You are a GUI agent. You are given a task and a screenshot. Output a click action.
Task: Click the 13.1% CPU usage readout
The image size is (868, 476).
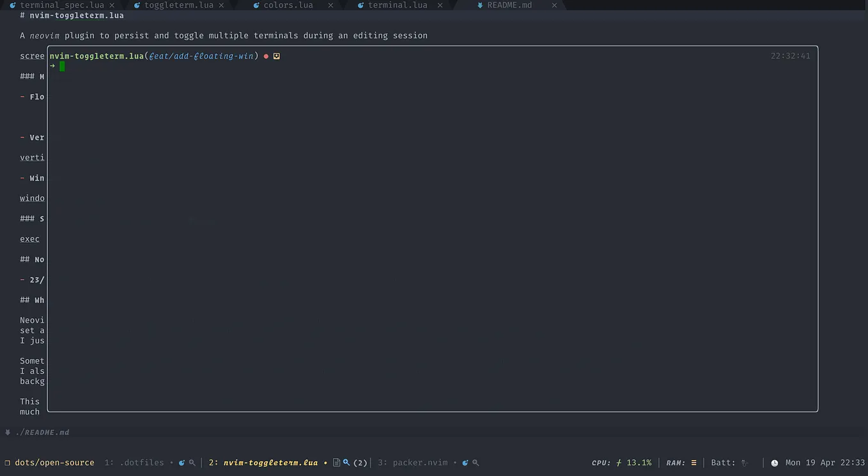(x=639, y=462)
